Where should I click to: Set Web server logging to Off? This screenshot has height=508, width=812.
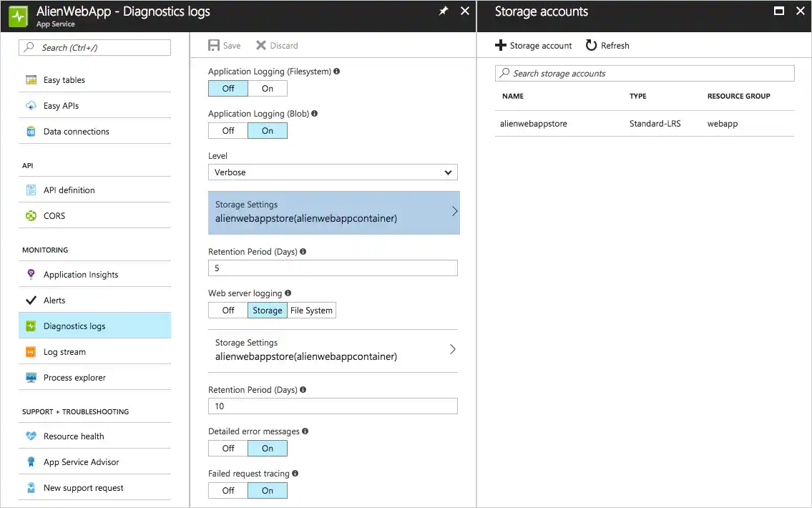[228, 311]
